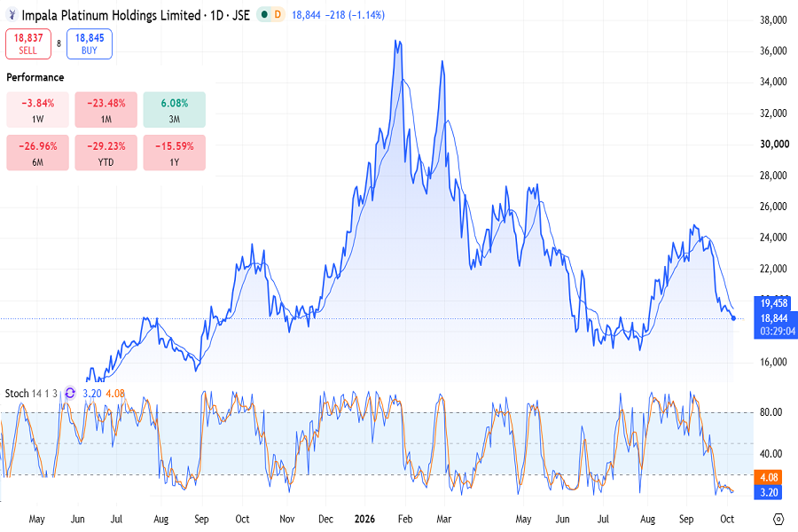Screen dimensions: 798x532
Task: Click the 40.00 Stoch axis level
Action: (x=771, y=454)
